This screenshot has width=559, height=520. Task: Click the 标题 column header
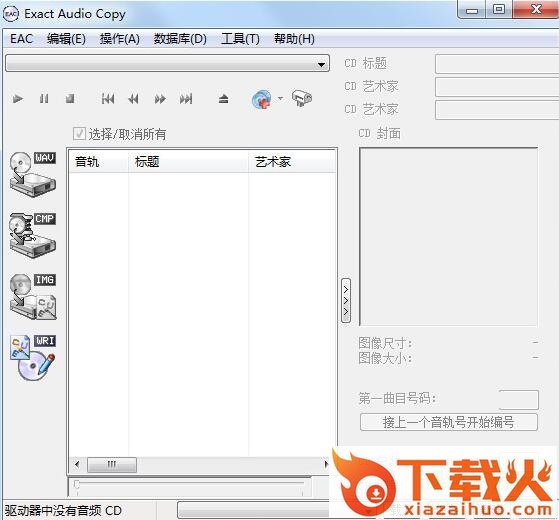(188, 162)
